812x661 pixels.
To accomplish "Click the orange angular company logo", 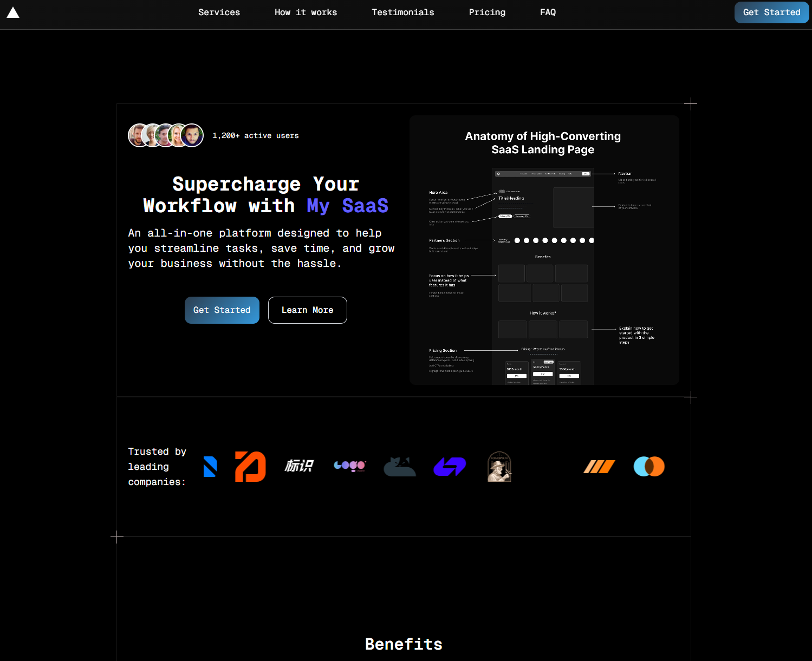I will (250, 467).
